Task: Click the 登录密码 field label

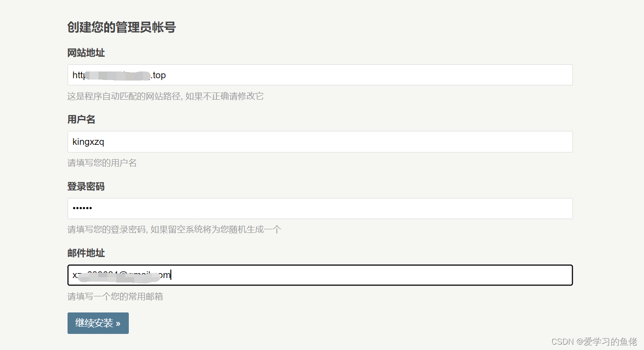Action: click(x=86, y=186)
